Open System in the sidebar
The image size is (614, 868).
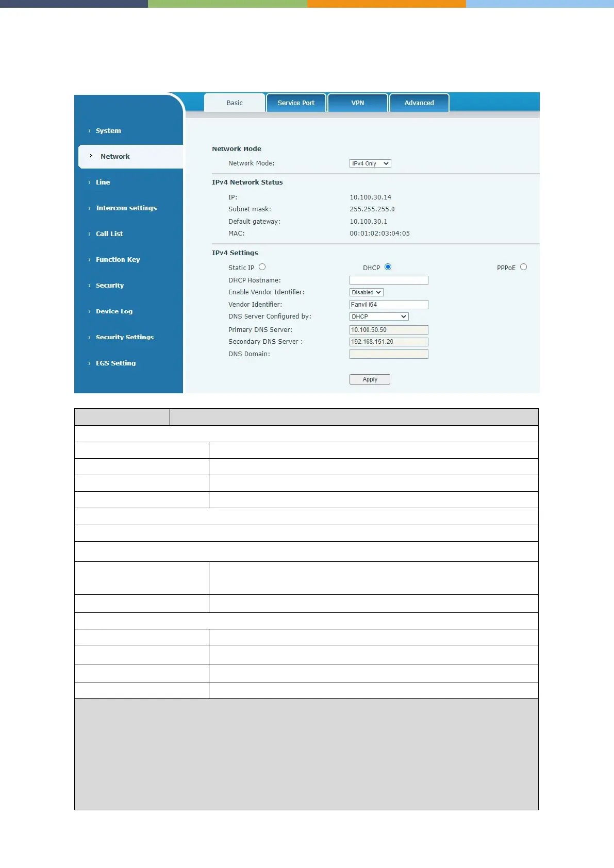[108, 131]
